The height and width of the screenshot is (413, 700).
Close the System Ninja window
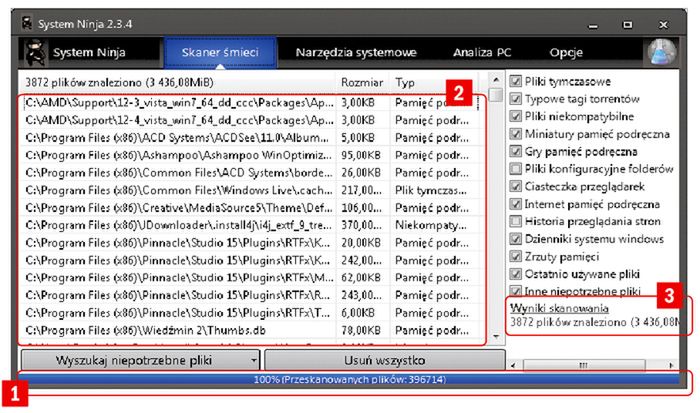[663, 25]
